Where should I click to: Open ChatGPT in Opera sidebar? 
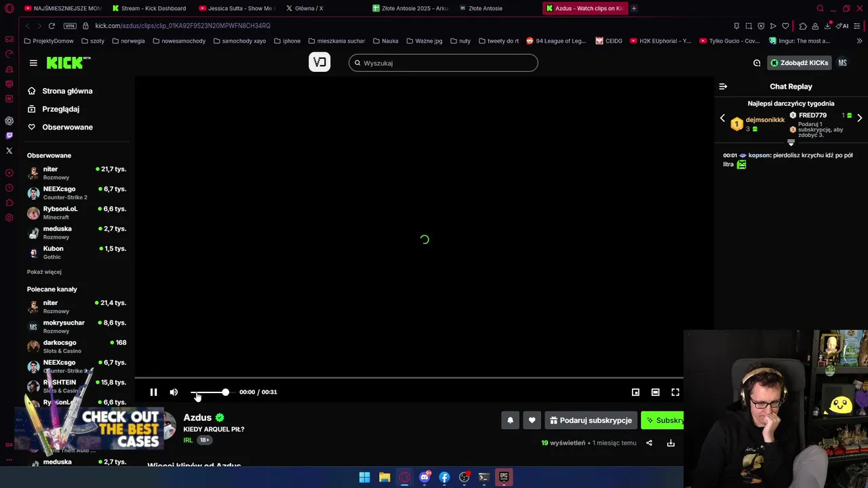[x=9, y=121]
